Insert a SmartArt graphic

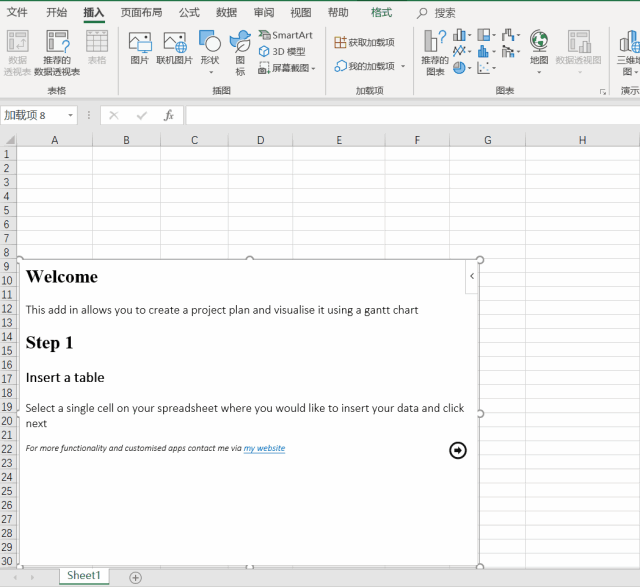[x=285, y=35]
